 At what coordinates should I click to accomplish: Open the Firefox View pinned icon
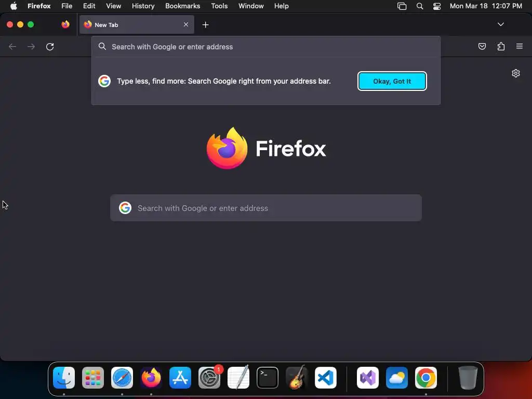click(x=65, y=24)
